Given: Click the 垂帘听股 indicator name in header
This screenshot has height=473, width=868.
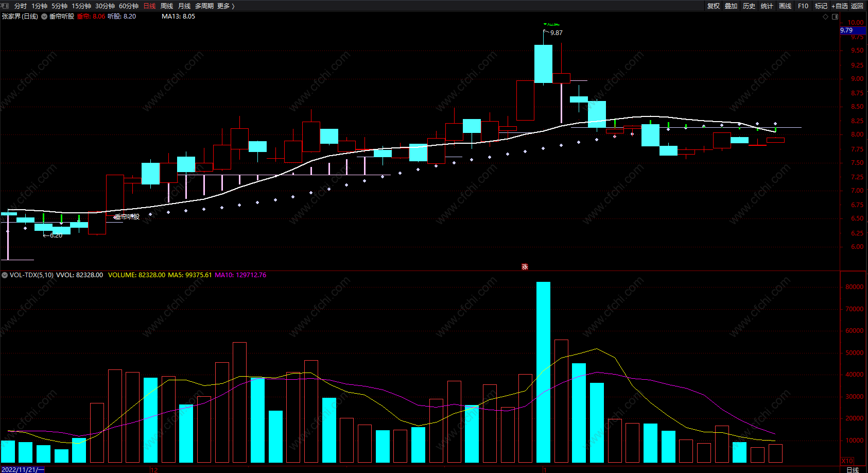Looking at the screenshot, I should [x=62, y=16].
